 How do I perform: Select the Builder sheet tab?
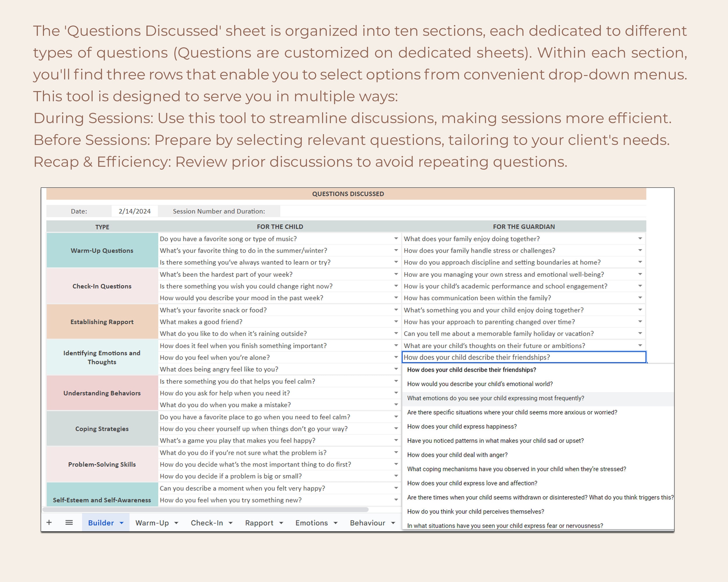click(x=101, y=523)
